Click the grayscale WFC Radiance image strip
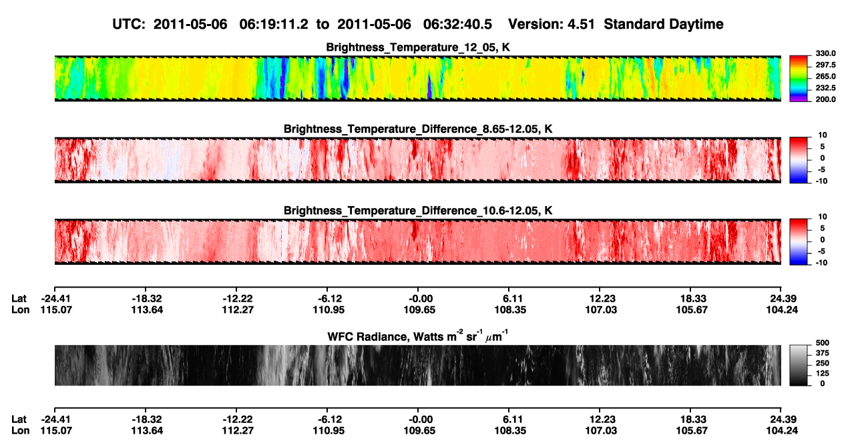This screenshot has height=445, width=868. point(418,365)
